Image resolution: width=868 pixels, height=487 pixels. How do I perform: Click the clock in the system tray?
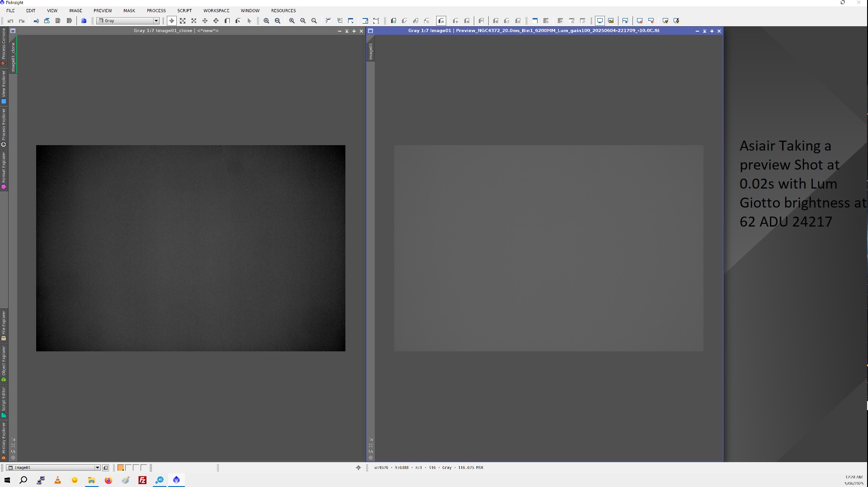coord(854,480)
